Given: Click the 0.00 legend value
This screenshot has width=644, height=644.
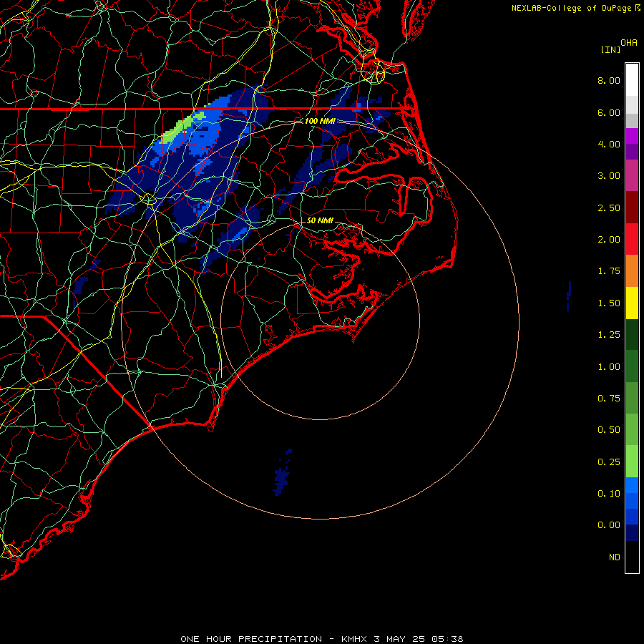Looking at the screenshot, I should [609, 525].
